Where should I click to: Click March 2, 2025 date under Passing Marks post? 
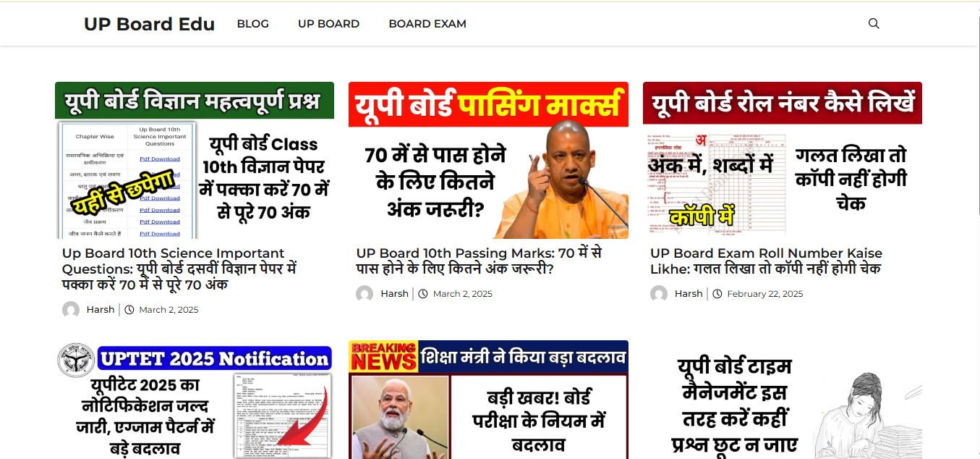click(463, 294)
